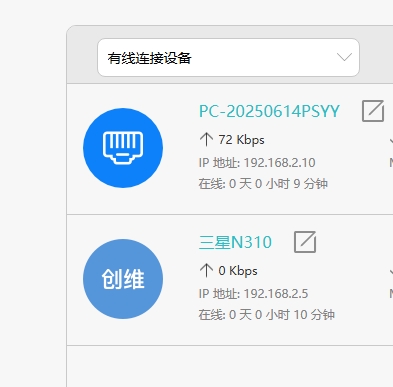The height and width of the screenshot is (387, 393).
Task: Edit the name of PC-20250614PSYY
Action: 373,111
